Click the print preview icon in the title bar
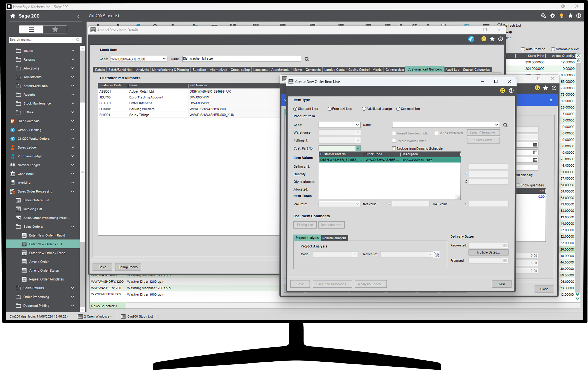The width and height of the screenshot is (588, 370). coord(543,16)
